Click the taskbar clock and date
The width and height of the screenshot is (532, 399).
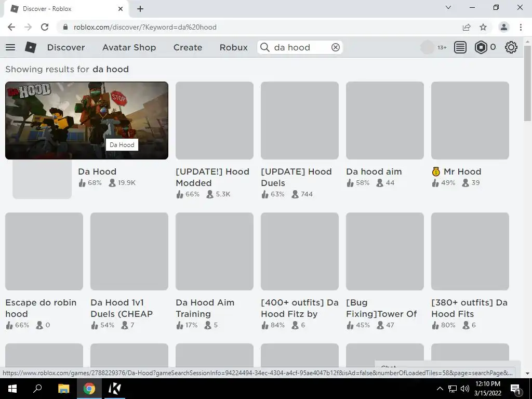(x=488, y=389)
